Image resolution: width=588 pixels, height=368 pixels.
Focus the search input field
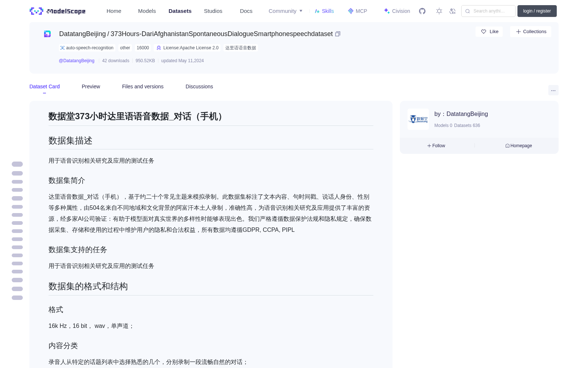(488, 11)
